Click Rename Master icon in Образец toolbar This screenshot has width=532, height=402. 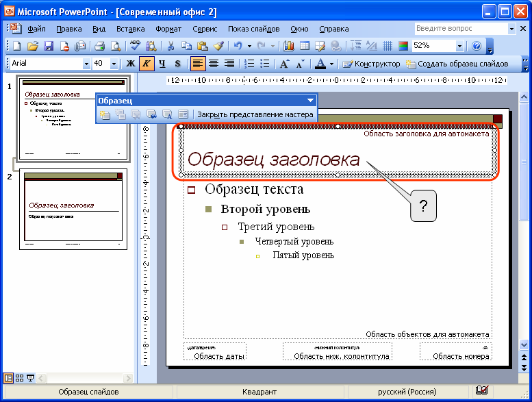pyautogui.click(x=167, y=114)
